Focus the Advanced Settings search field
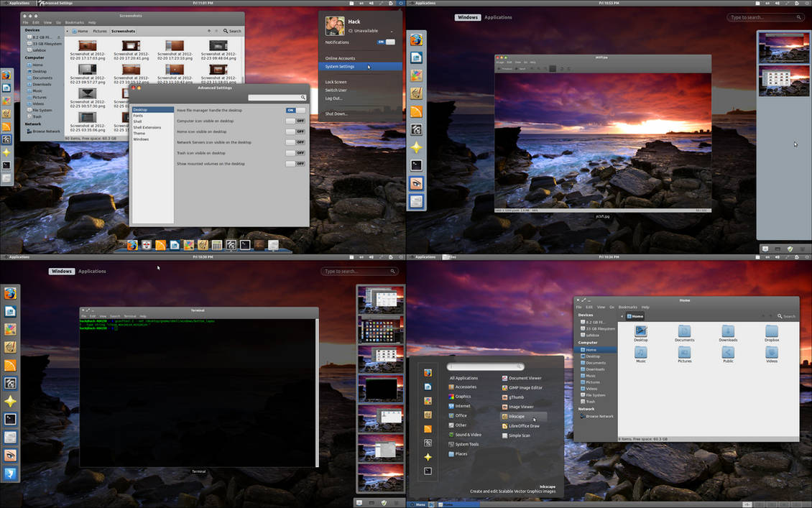 click(277, 97)
